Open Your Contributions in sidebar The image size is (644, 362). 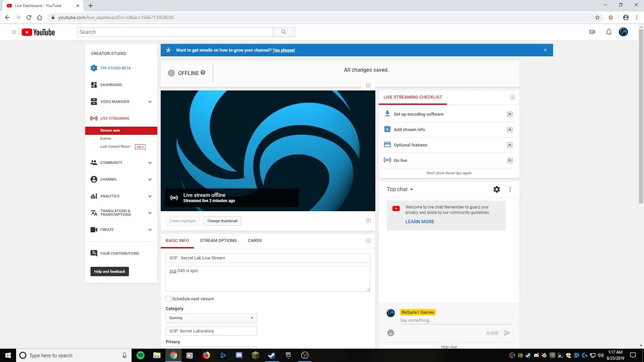coord(119,253)
